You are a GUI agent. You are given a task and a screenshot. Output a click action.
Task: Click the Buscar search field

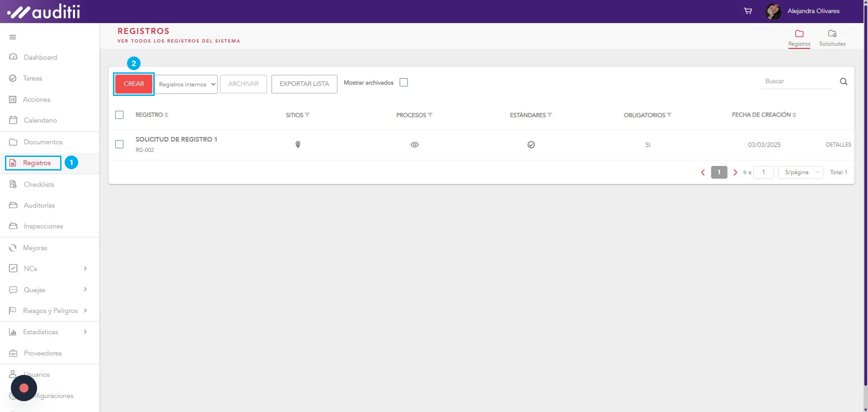pyautogui.click(x=796, y=81)
